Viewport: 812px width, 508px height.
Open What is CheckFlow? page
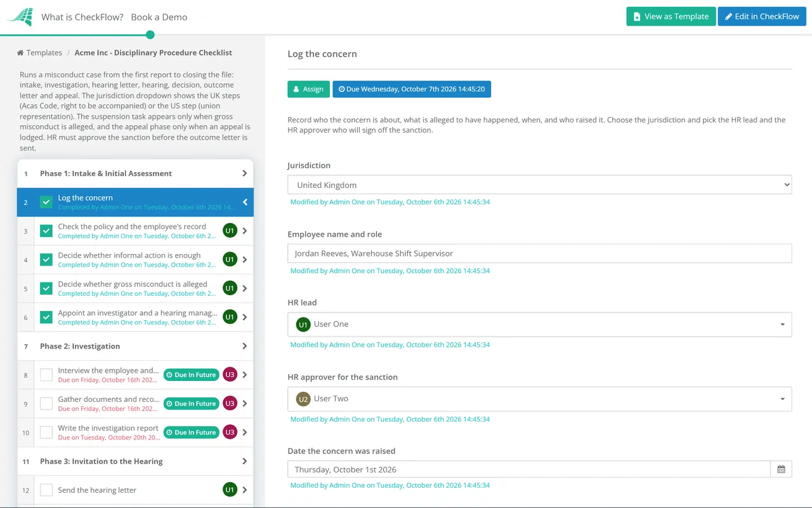[x=82, y=17]
